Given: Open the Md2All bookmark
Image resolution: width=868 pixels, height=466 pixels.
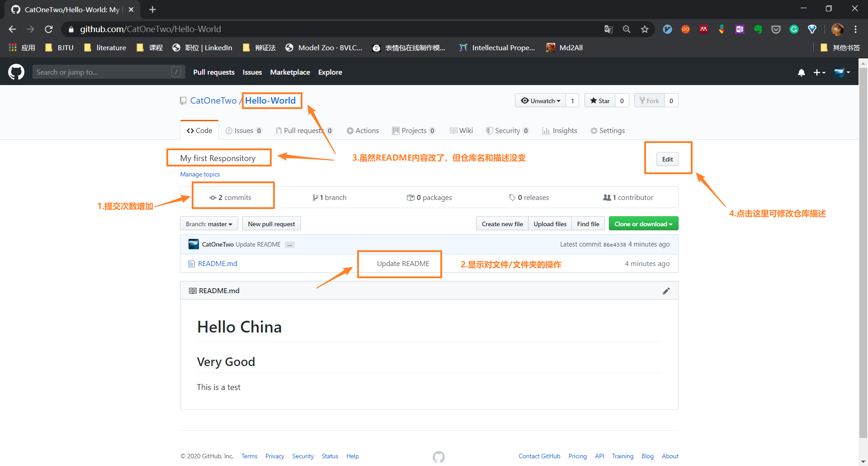Looking at the screenshot, I should [x=565, y=48].
